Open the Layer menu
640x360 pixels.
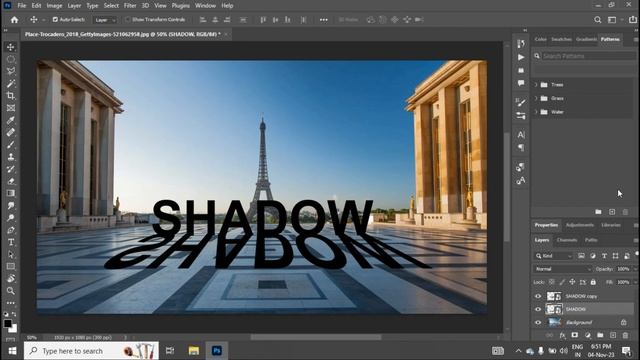pos(74,6)
